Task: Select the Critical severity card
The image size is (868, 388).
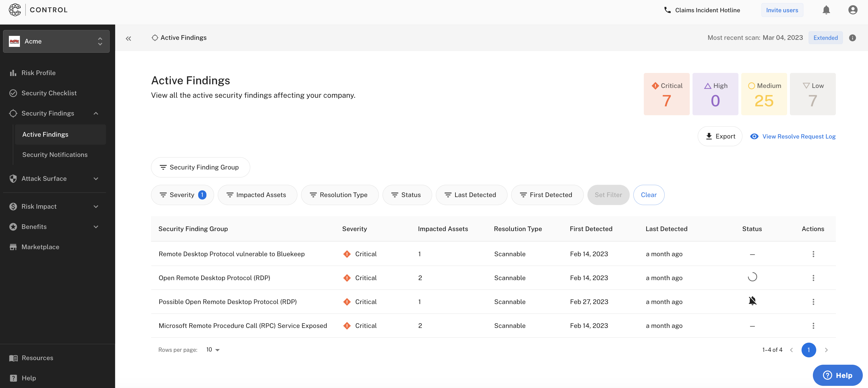Action: pos(666,94)
